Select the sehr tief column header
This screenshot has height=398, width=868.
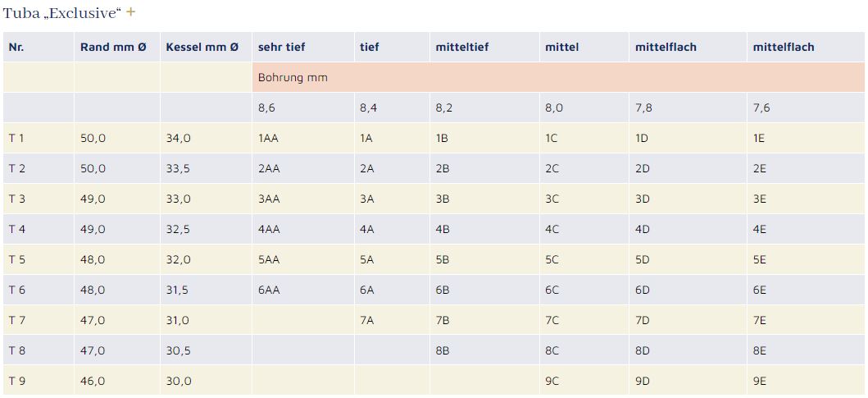point(281,48)
